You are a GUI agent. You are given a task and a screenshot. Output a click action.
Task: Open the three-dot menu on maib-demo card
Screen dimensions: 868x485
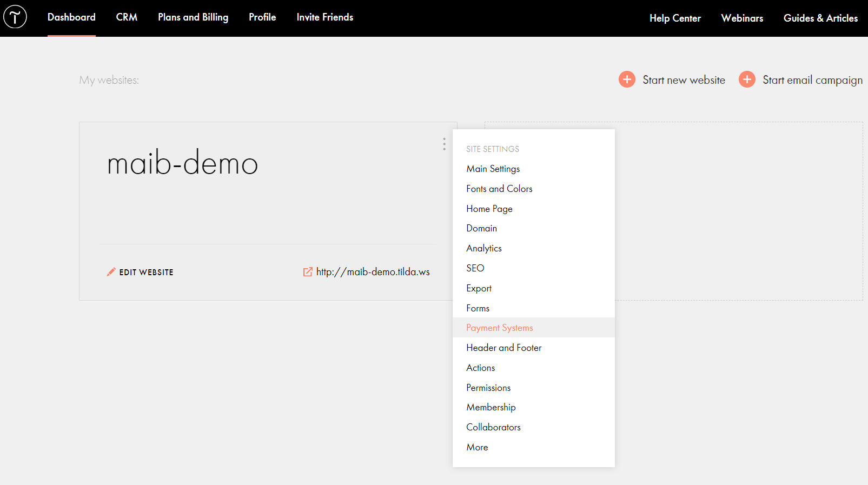444,144
